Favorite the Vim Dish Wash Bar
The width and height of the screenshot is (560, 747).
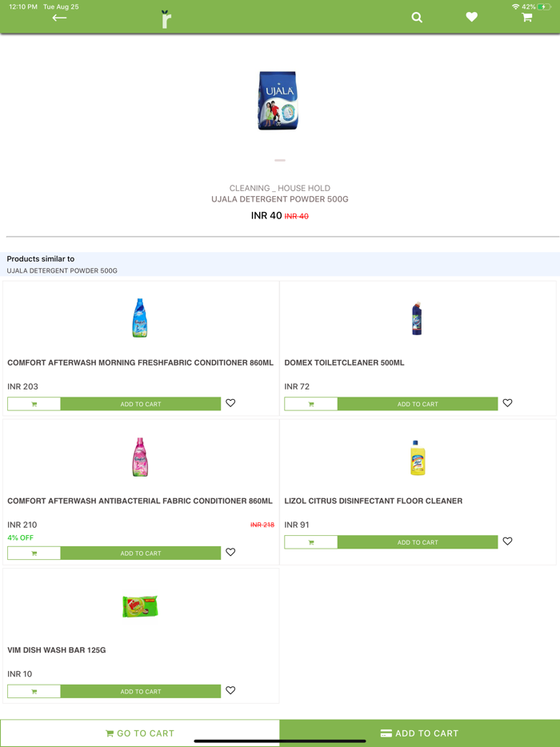pyautogui.click(x=230, y=690)
